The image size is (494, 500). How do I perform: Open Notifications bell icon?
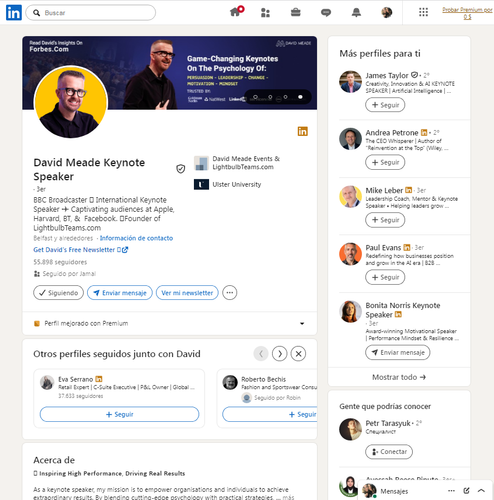coord(356,13)
